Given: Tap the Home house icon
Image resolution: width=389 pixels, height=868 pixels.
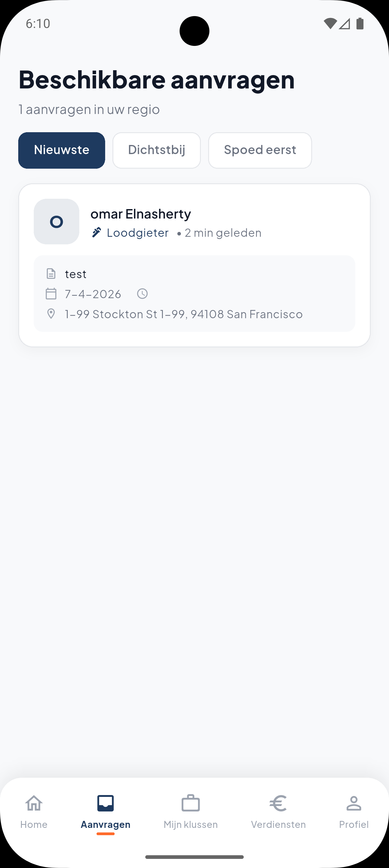Looking at the screenshot, I should [x=34, y=804].
